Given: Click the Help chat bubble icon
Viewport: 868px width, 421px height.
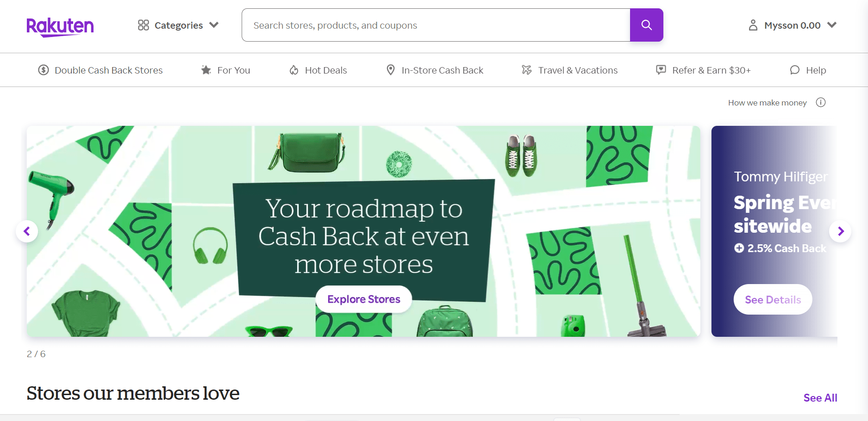Looking at the screenshot, I should tap(795, 70).
